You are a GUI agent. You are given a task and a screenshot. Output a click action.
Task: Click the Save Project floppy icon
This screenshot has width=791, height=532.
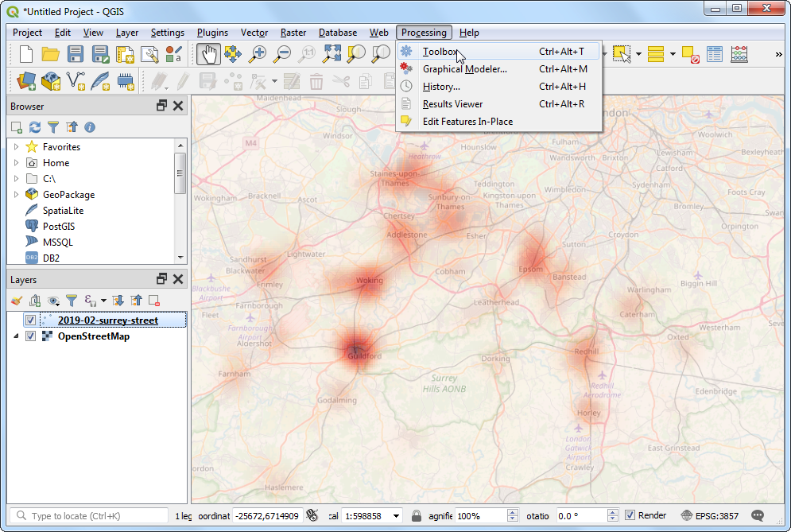[76, 54]
